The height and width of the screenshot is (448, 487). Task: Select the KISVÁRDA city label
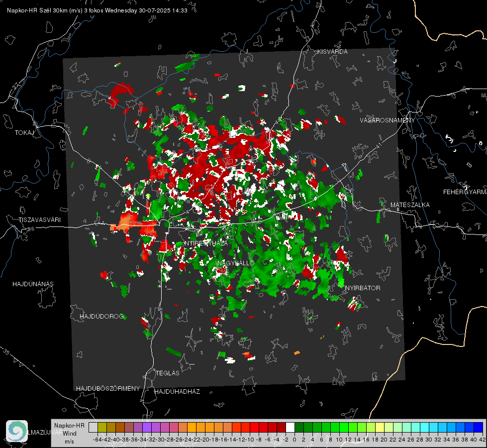click(x=332, y=52)
